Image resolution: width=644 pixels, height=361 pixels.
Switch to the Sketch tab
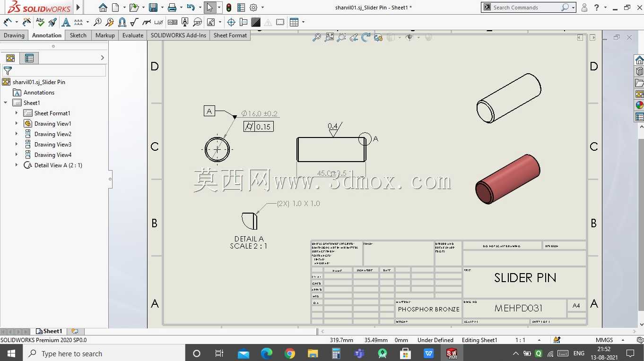point(78,35)
